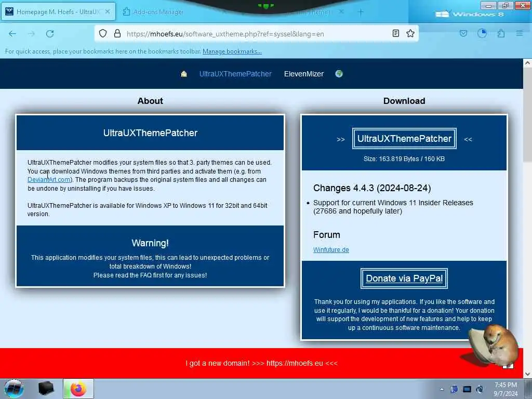Open a new tab with plus

point(361,12)
